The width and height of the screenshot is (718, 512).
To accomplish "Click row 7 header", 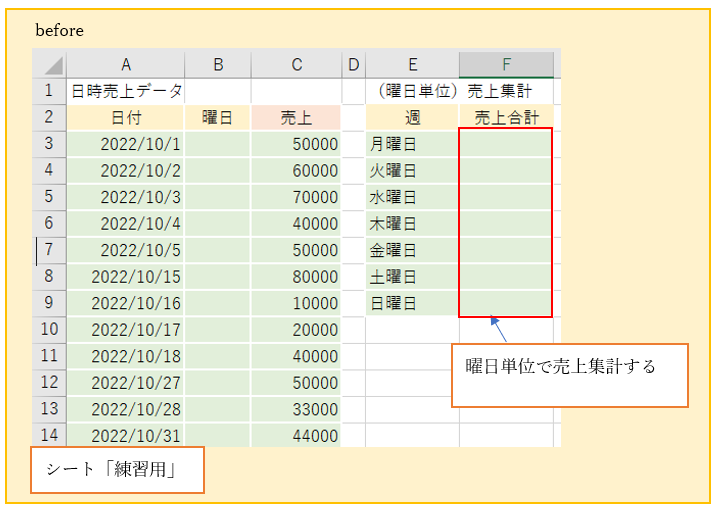I will pyautogui.click(x=50, y=250).
